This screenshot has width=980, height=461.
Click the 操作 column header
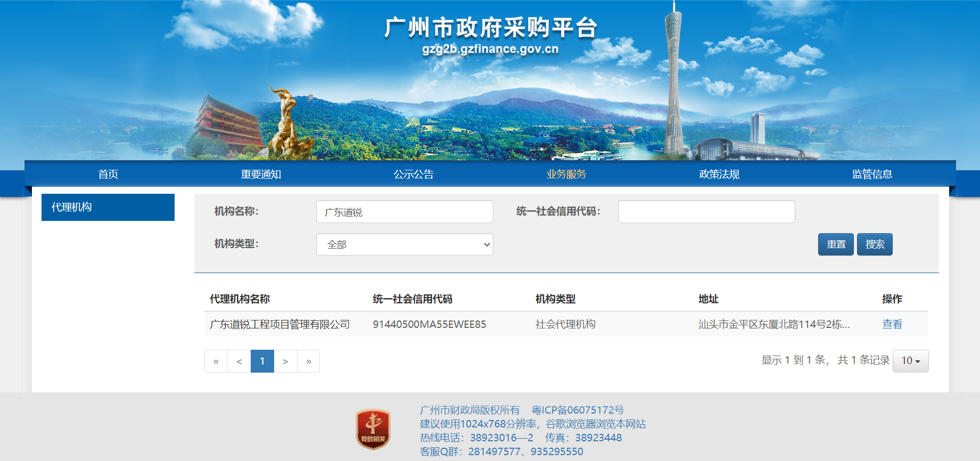pos(892,299)
